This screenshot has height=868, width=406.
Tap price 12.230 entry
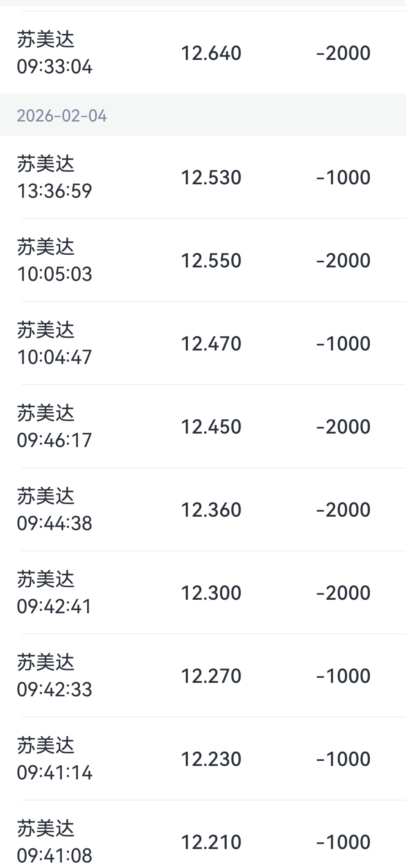[x=211, y=759]
